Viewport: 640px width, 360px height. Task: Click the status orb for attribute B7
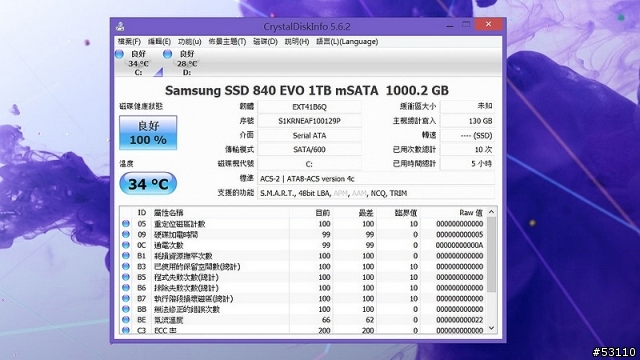[x=126, y=298]
